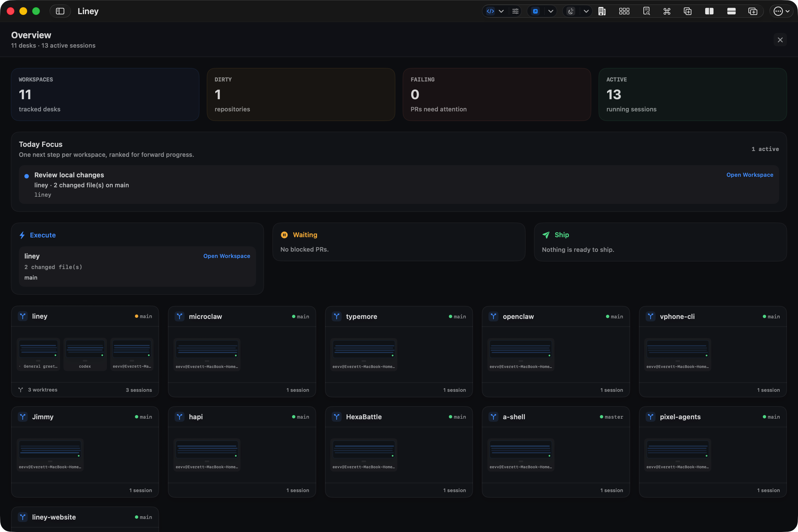The height and width of the screenshot is (532, 798).
Task: Click the sleep/idle moon icon
Action: (x=571, y=11)
